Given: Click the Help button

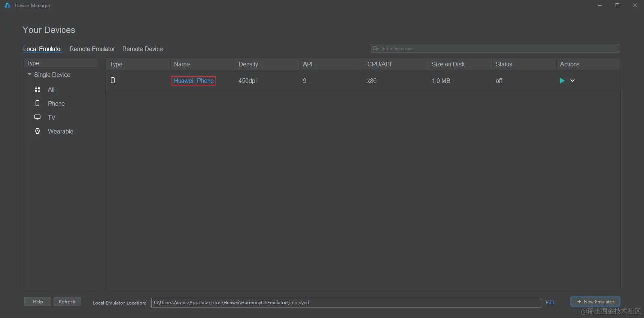Looking at the screenshot, I should [x=38, y=301].
